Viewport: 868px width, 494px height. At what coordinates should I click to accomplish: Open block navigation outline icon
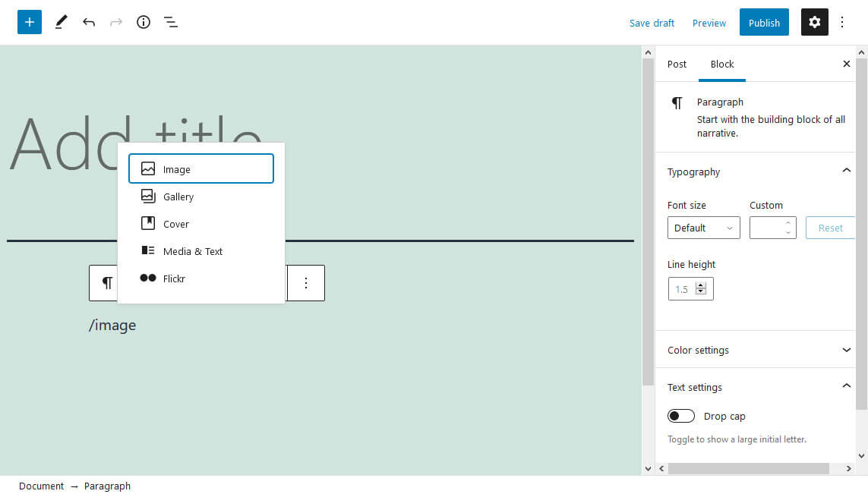pos(171,22)
